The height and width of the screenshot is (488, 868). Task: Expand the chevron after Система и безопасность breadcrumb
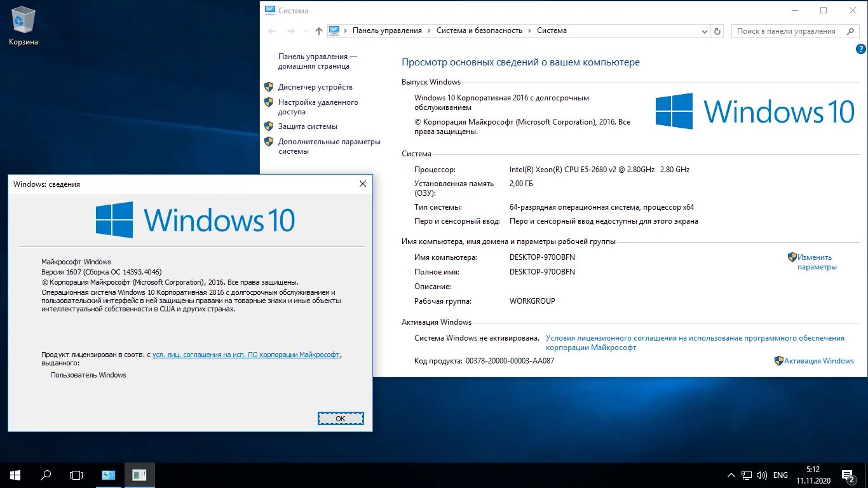(x=529, y=30)
